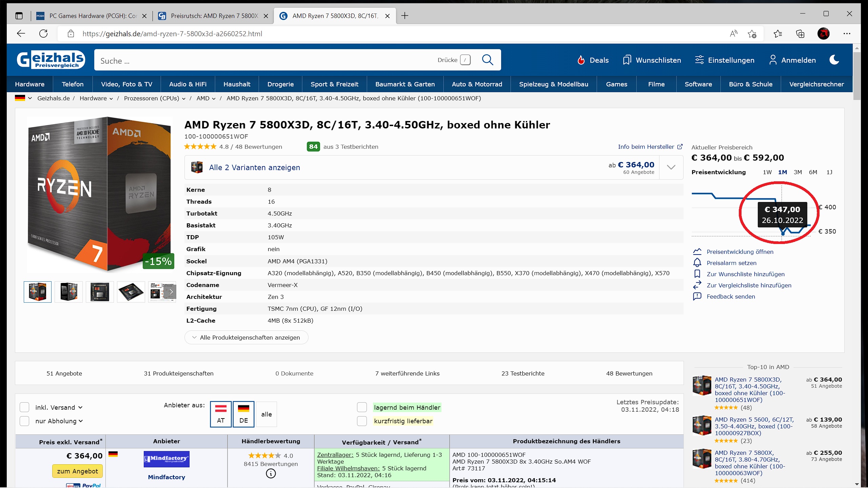
Task: Switch to the 23 Testberichte tab
Action: click(523, 373)
